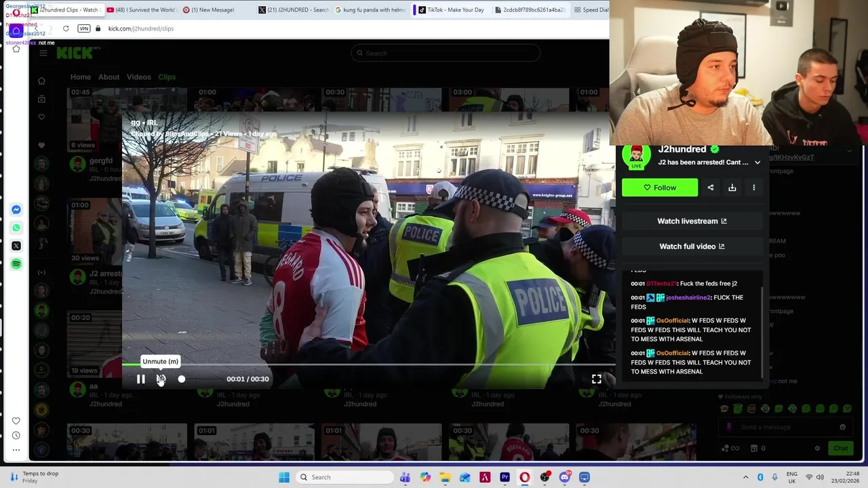Screen dimensions: 868x488
Task: Click the kick.com address bar URL
Action: 141,28
